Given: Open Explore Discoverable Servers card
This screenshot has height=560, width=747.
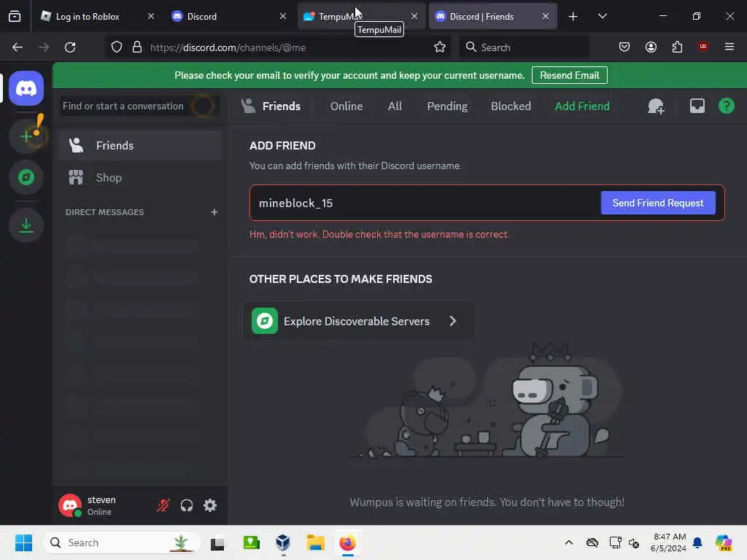Looking at the screenshot, I should pyautogui.click(x=359, y=321).
